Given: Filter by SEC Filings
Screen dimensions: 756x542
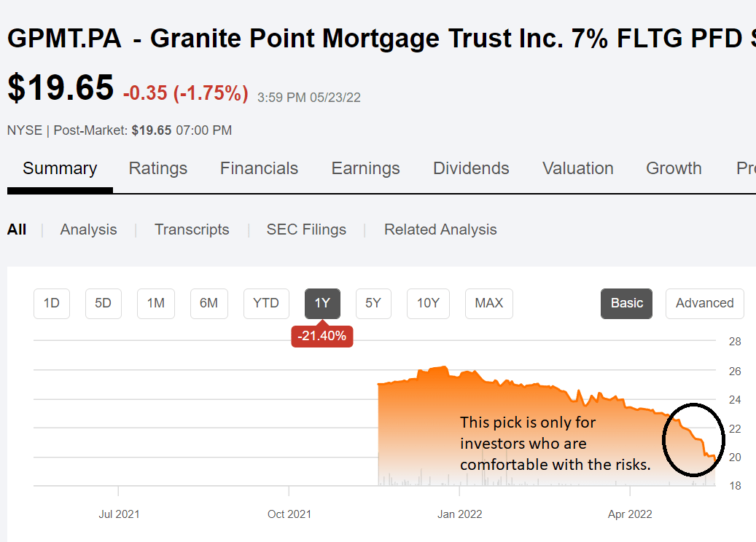Looking at the screenshot, I should click(x=306, y=229).
